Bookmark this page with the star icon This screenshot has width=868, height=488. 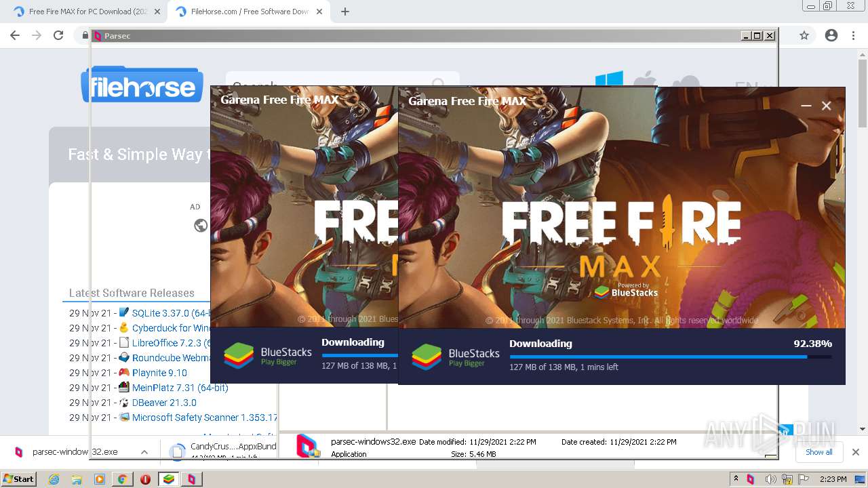pyautogui.click(x=804, y=35)
